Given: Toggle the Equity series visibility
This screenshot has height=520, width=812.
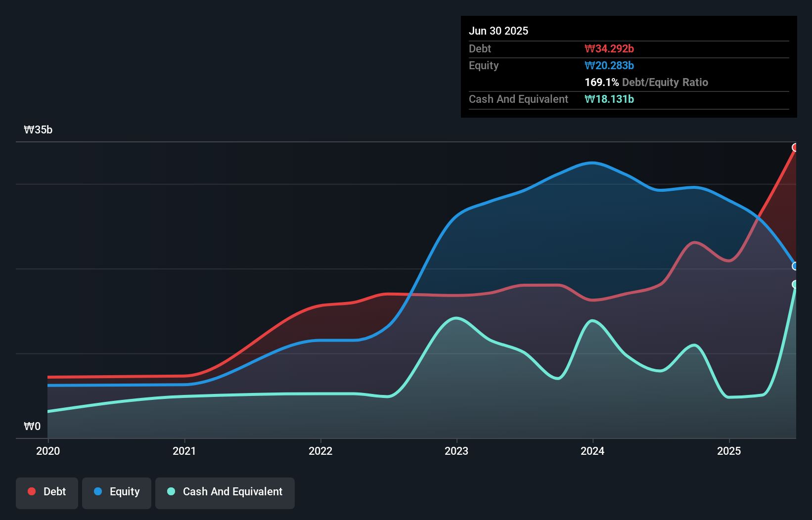Looking at the screenshot, I should point(116,492).
